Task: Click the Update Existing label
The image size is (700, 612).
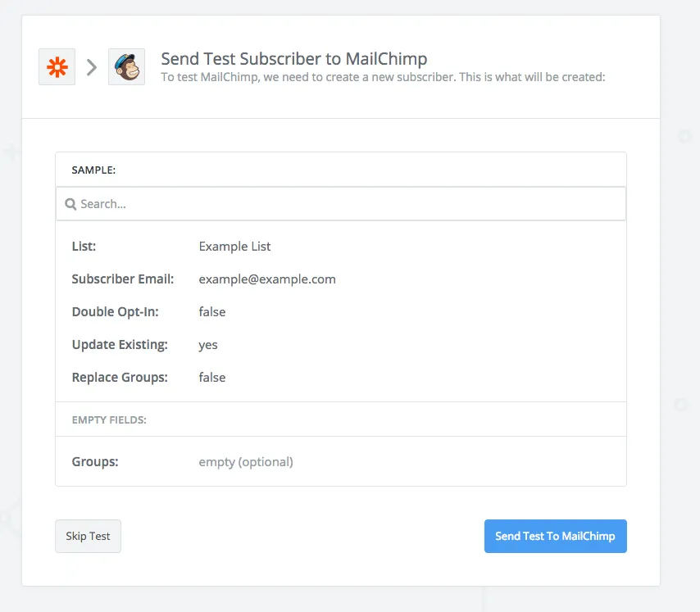Action: (x=120, y=344)
